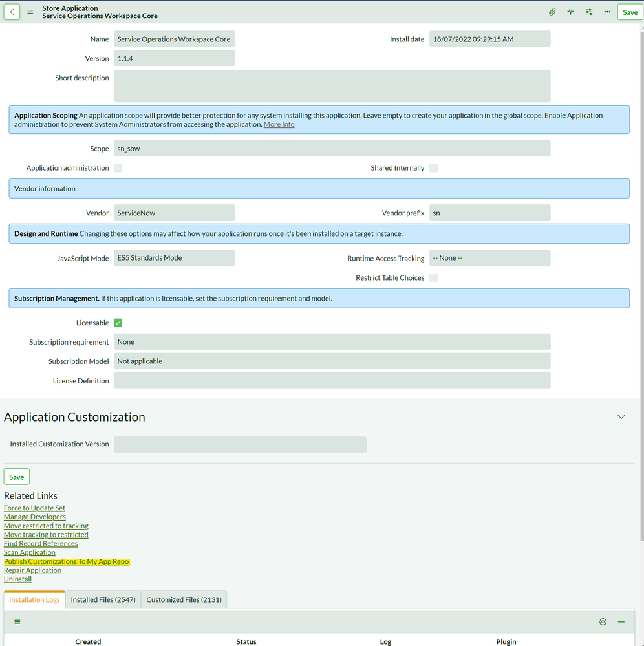Enable Restrict Table Choices

point(433,277)
